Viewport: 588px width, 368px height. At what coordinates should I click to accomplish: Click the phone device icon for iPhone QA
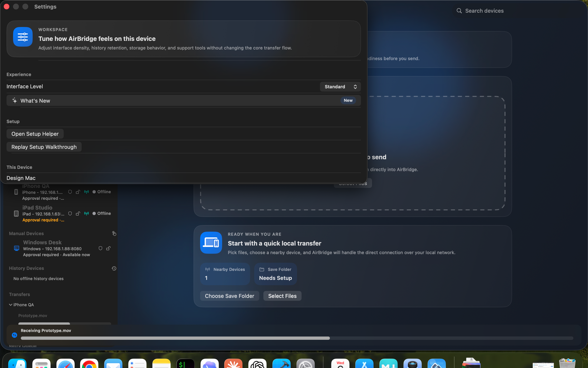click(x=16, y=192)
